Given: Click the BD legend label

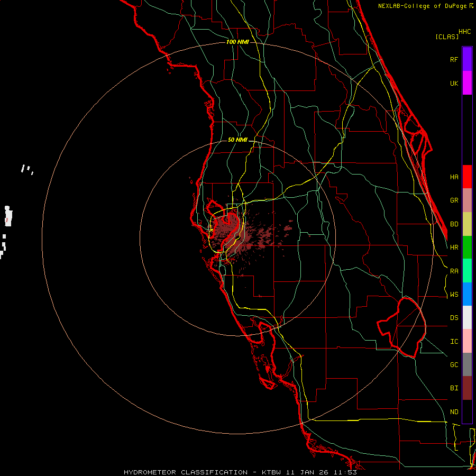Looking at the screenshot, I should pyautogui.click(x=454, y=224).
